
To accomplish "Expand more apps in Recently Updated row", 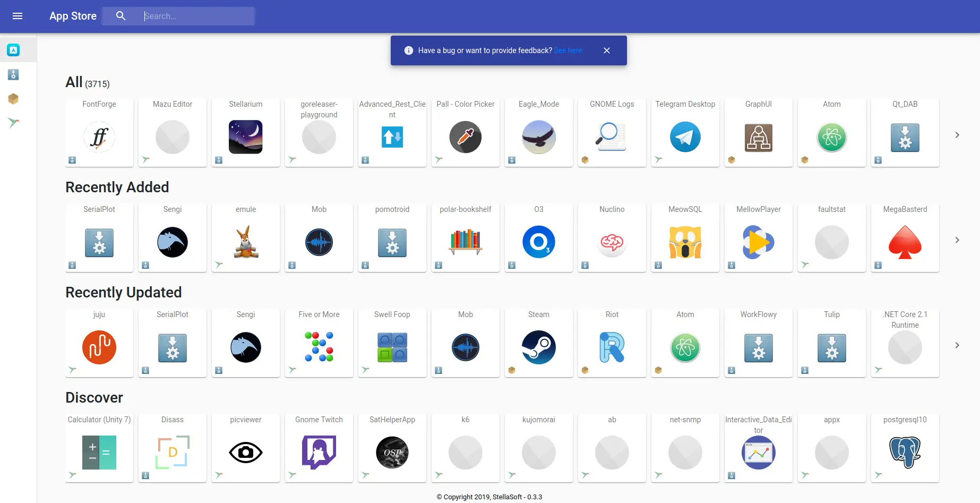I will pos(957,345).
